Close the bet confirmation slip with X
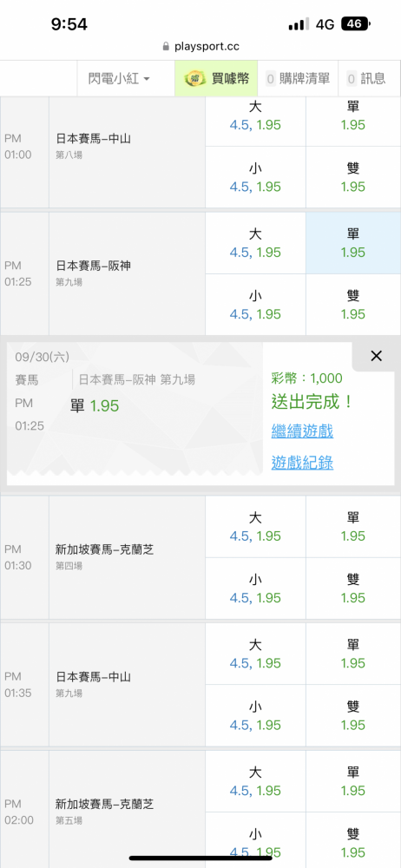Screen dimensions: 401x868 376,356
